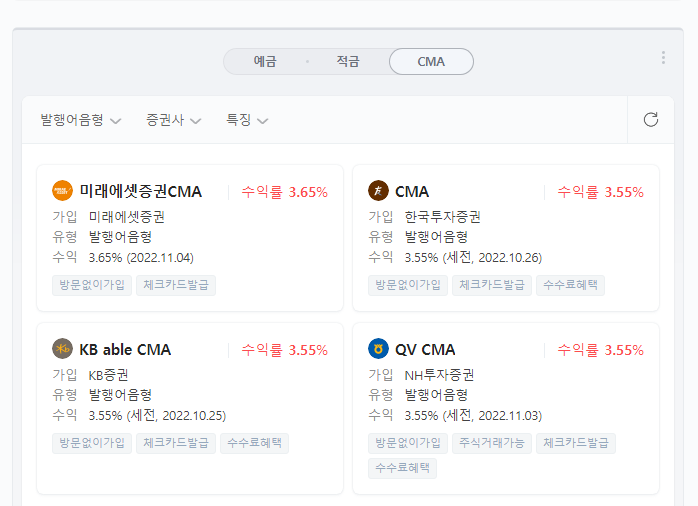Viewport: 698px width, 506px height.
Task: Click 방문없이가입 tag on 한국투자증권 CMA card
Action: pos(408,285)
